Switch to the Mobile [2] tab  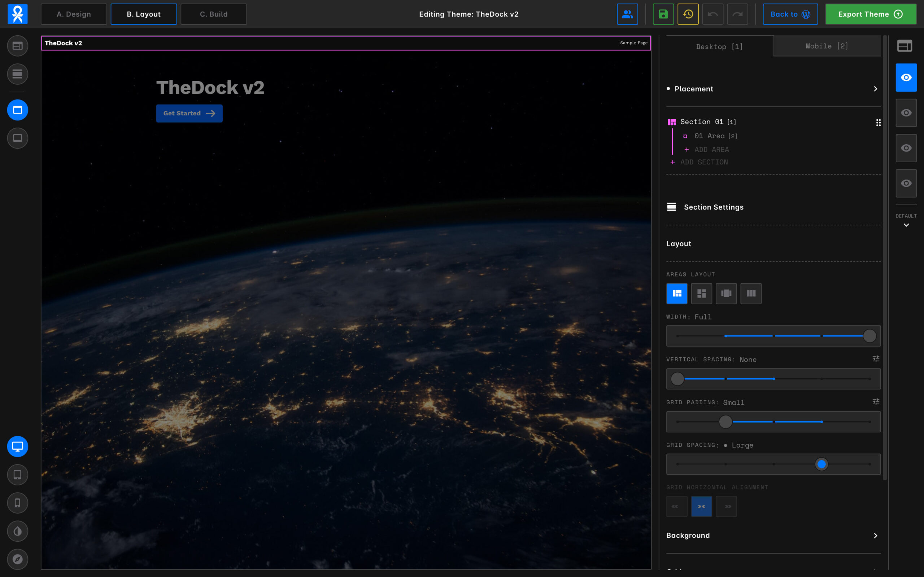click(827, 46)
